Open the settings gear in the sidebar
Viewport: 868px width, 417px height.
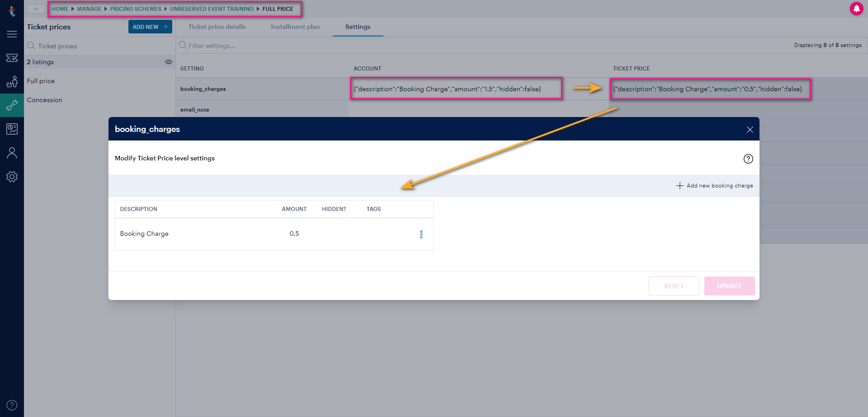(12, 177)
